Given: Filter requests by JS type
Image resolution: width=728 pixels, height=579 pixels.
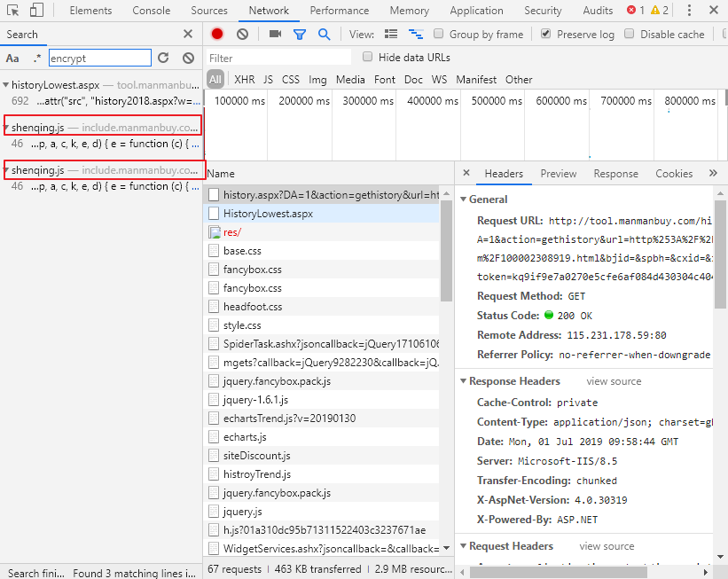Looking at the screenshot, I should pyautogui.click(x=268, y=80).
